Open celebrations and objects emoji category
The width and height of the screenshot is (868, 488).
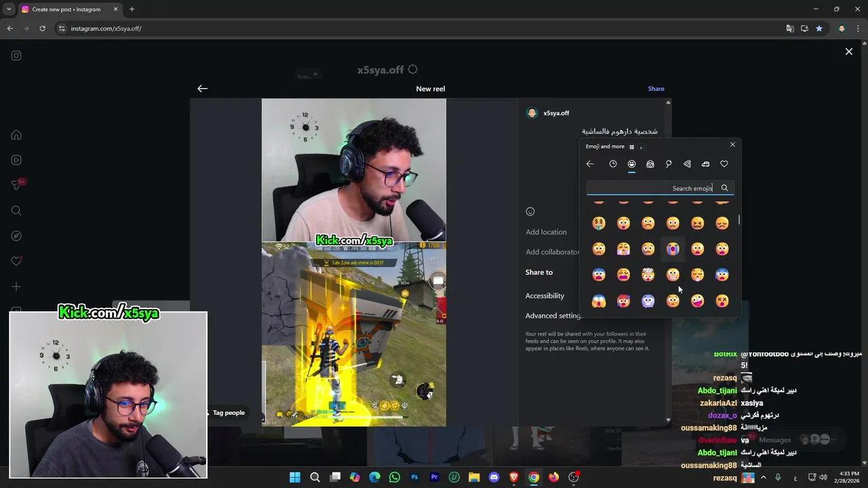(669, 164)
